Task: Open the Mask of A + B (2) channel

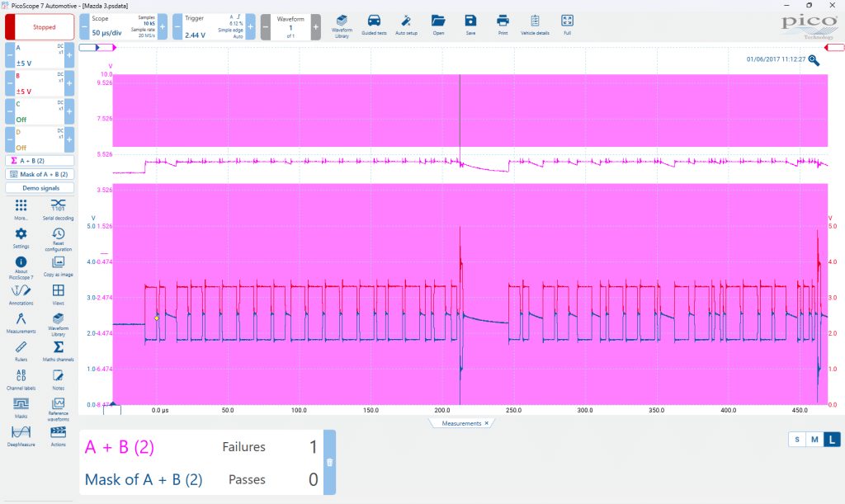Action: pos(40,175)
